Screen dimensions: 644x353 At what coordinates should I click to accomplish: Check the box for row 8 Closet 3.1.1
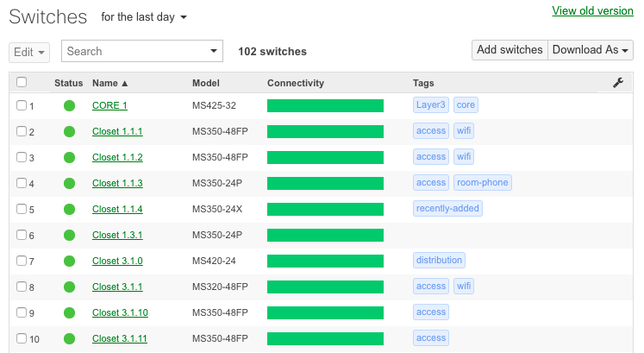click(22, 287)
